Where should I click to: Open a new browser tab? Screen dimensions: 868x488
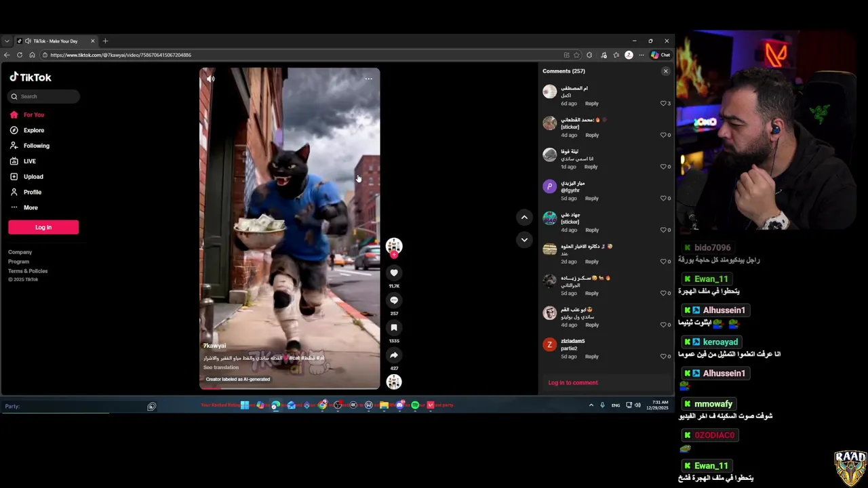pos(105,41)
